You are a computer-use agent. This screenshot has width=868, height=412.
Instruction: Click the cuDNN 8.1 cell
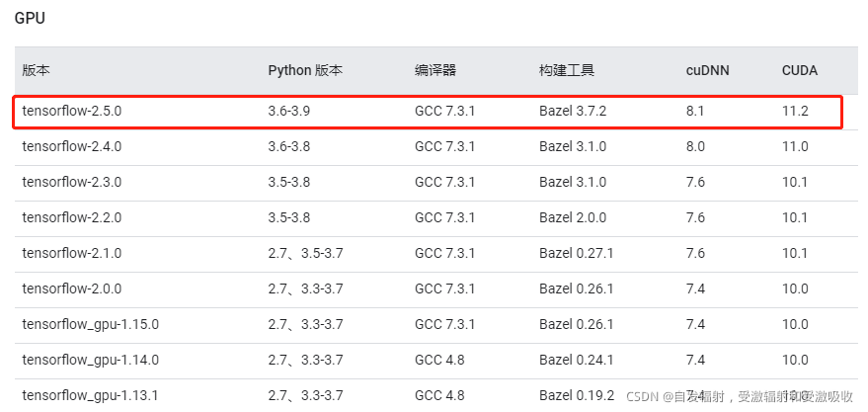coord(695,111)
